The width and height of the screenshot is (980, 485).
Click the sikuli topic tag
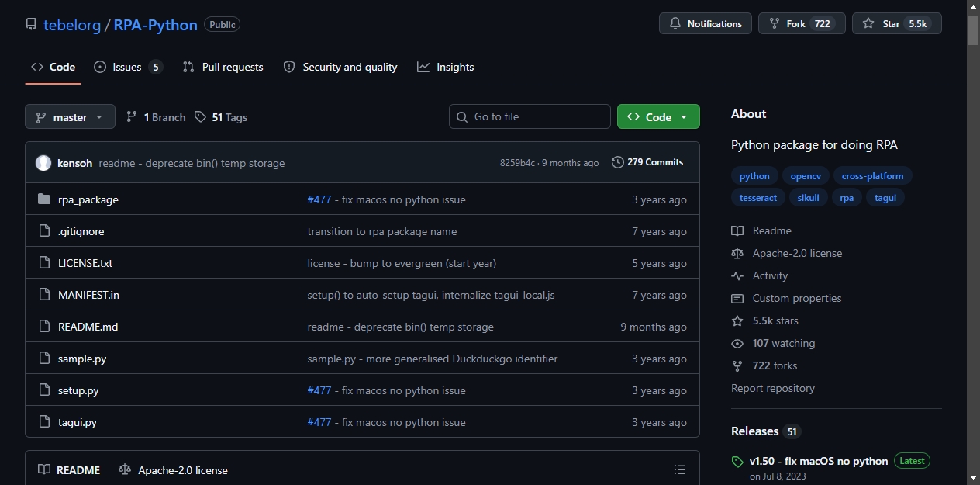pyautogui.click(x=808, y=198)
